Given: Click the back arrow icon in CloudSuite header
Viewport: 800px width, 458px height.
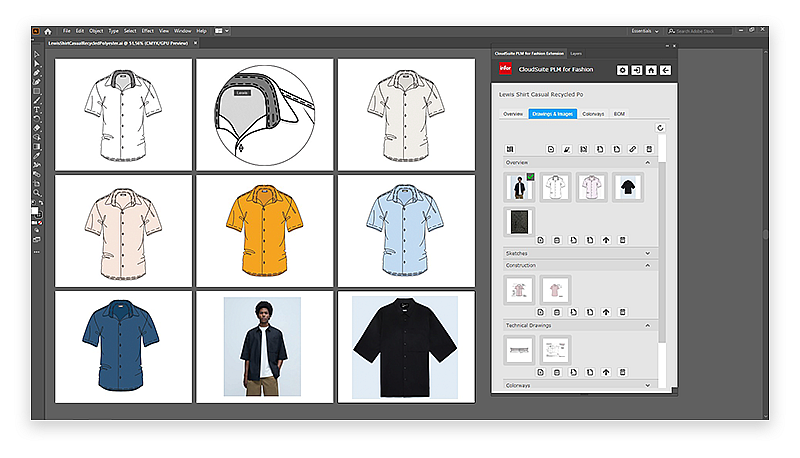Looking at the screenshot, I should pos(665,70).
